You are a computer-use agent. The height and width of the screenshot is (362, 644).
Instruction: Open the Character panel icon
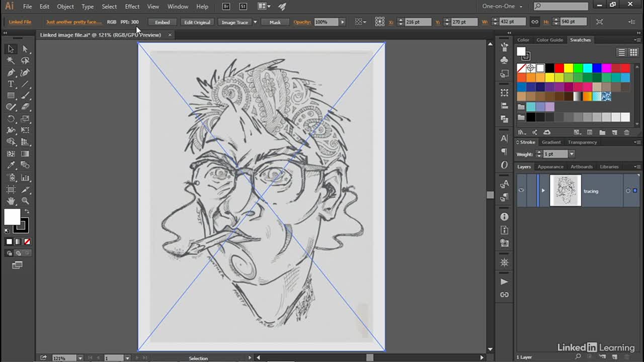click(x=504, y=138)
